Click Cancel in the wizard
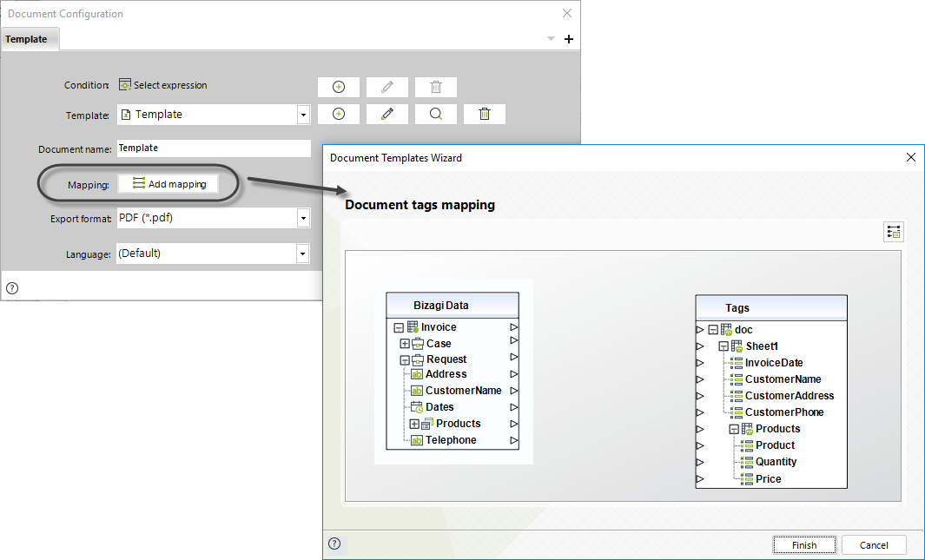This screenshot has height=560, width=925. click(874, 545)
